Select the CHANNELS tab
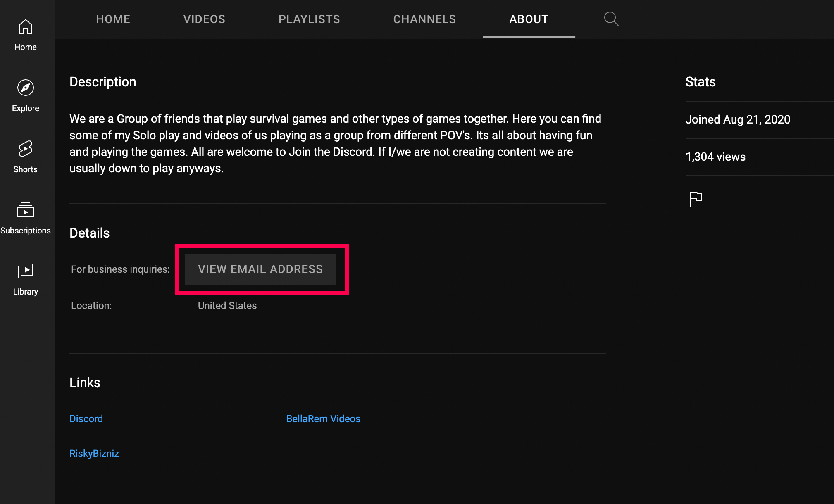834x504 pixels. click(x=424, y=19)
